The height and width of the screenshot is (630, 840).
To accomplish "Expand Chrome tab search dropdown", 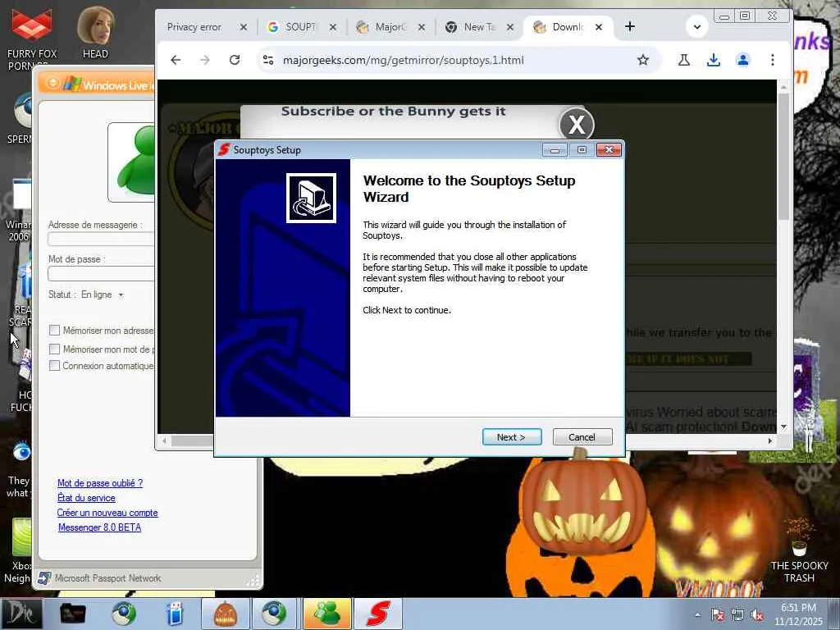I will pyautogui.click(x=697, y=27).
